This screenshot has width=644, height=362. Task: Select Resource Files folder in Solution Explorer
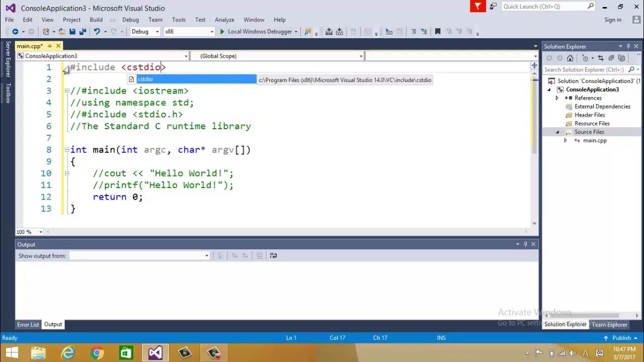tap(592, 124)
